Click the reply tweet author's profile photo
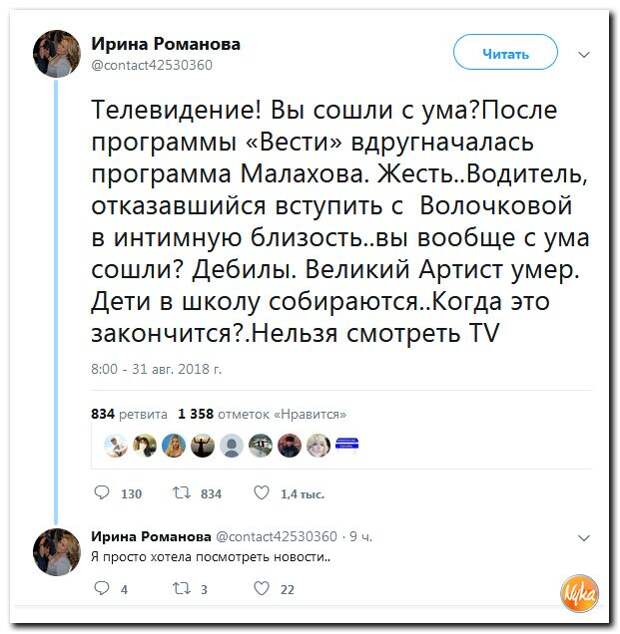Image resolution: width=620 pixels, height=634 pixels. click(x=57, y=552)
